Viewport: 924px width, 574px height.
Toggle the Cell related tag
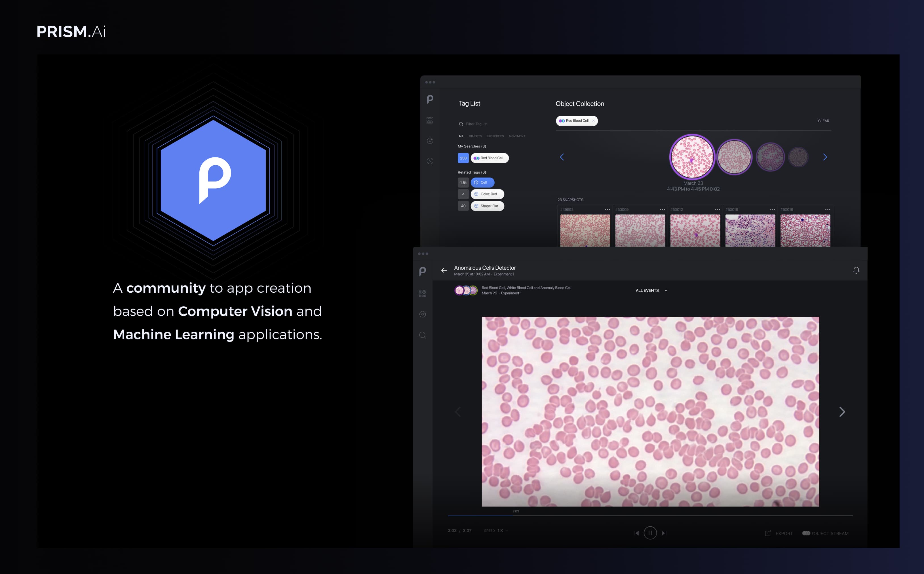[482, 183]
